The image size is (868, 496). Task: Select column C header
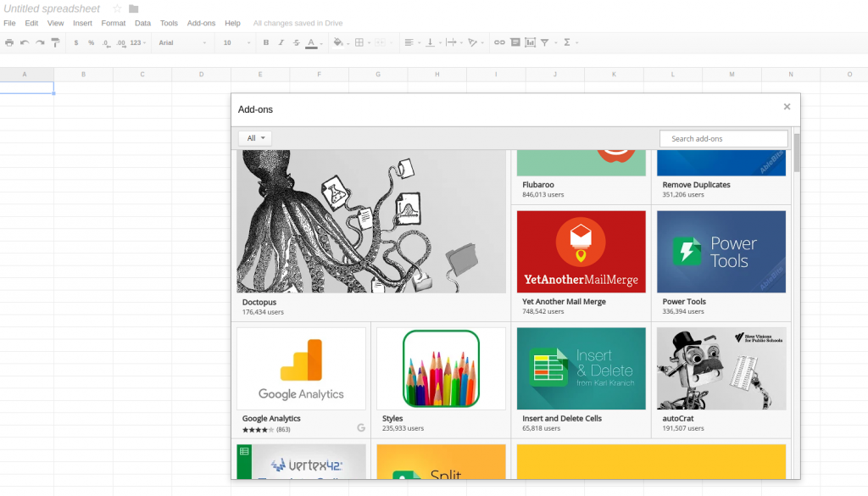pyautogui.click(x=142, y=74)
